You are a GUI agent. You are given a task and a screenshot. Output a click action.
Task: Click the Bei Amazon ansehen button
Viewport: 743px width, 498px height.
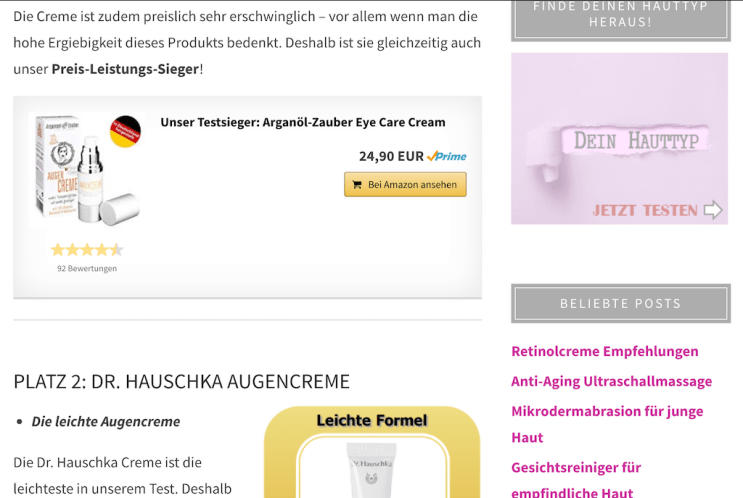405,184
